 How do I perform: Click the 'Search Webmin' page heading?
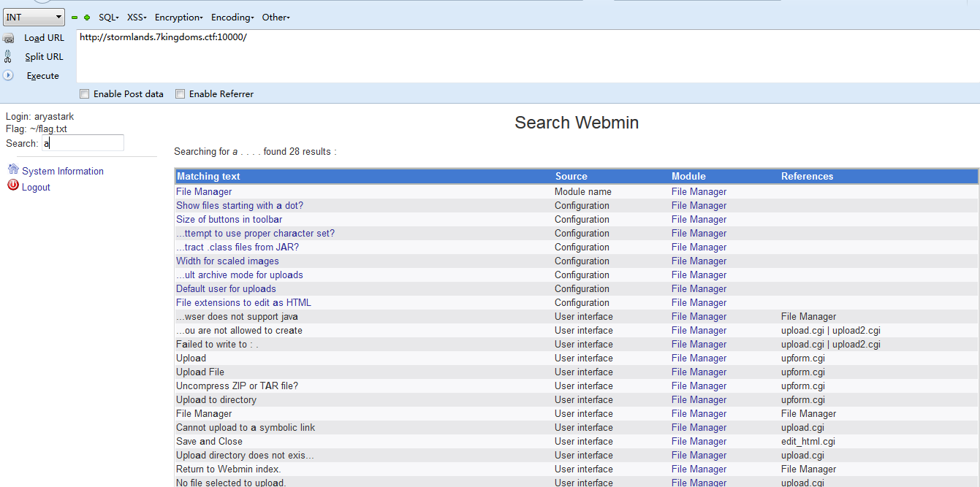click(577, 123)
